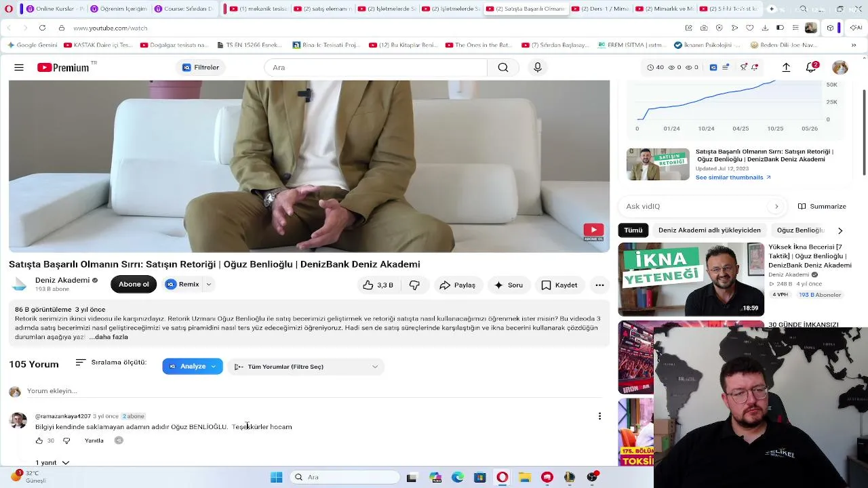868x488 pixels.
Task: Click the Soru ask button
Action: point(509,285)
